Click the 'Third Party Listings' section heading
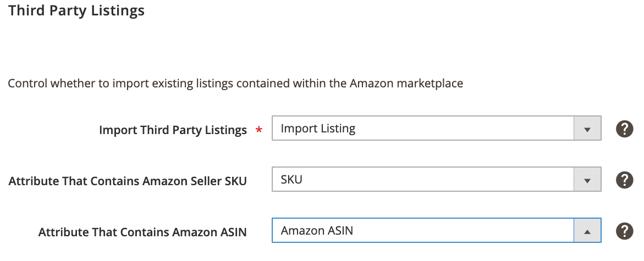Image resolution: width=644 pixels, height=261 pixels. click(x=76, y=10)
